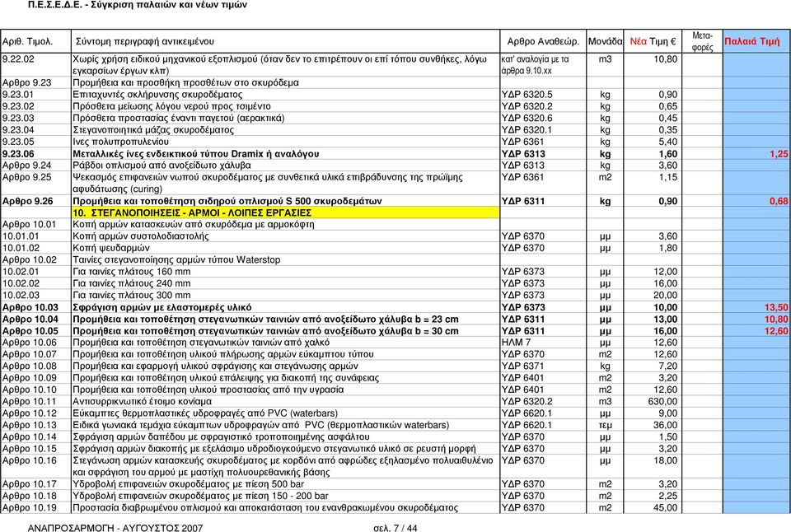
Task: Select the new price '3,60' of Αρθρο 9.24
Action: (x=667, y=166)
